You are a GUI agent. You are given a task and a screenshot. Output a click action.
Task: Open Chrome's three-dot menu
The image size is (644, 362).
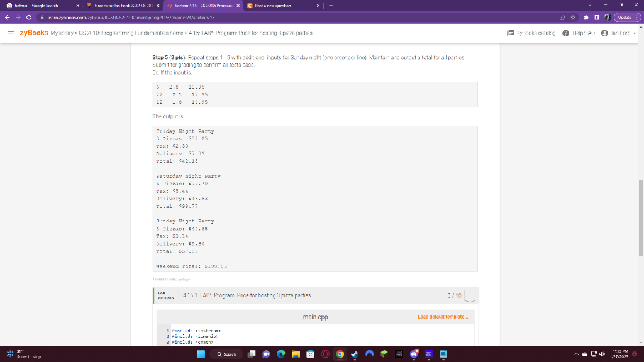(636, 19)
